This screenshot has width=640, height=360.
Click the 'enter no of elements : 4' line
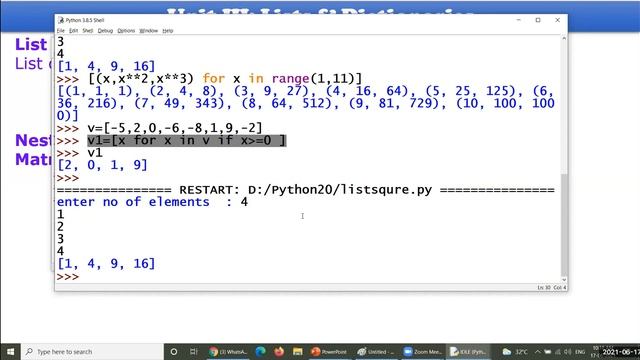click(152, 202)
